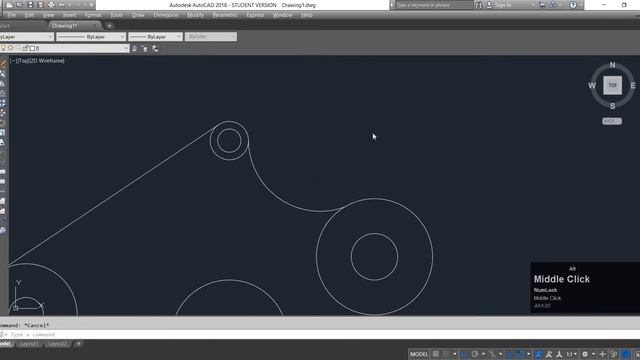Open the color control ByLayer dropdown
Image resolution: width=640 pixels, height=360 pixels.
pyautogui.click(x=50, y=37)
